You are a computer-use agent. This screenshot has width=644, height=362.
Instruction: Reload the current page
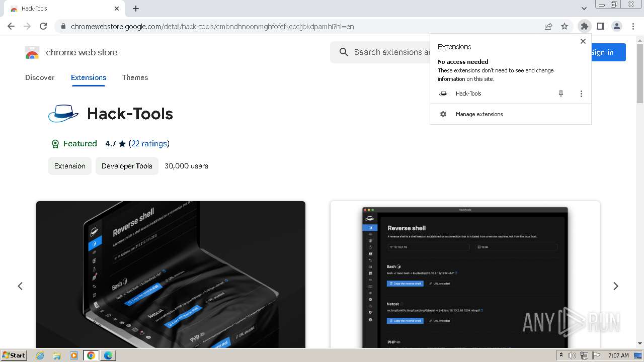43,26
